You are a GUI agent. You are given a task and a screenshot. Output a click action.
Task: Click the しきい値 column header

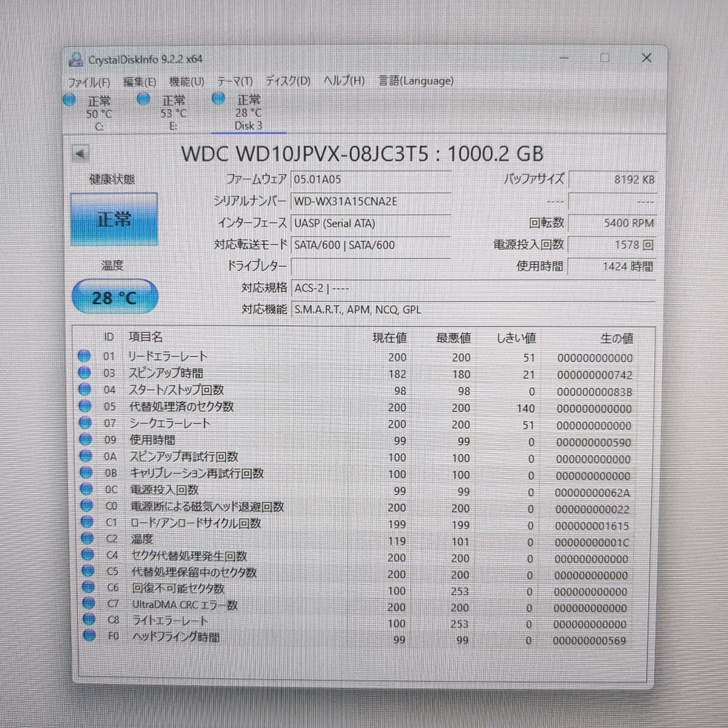tap(516, 338)
